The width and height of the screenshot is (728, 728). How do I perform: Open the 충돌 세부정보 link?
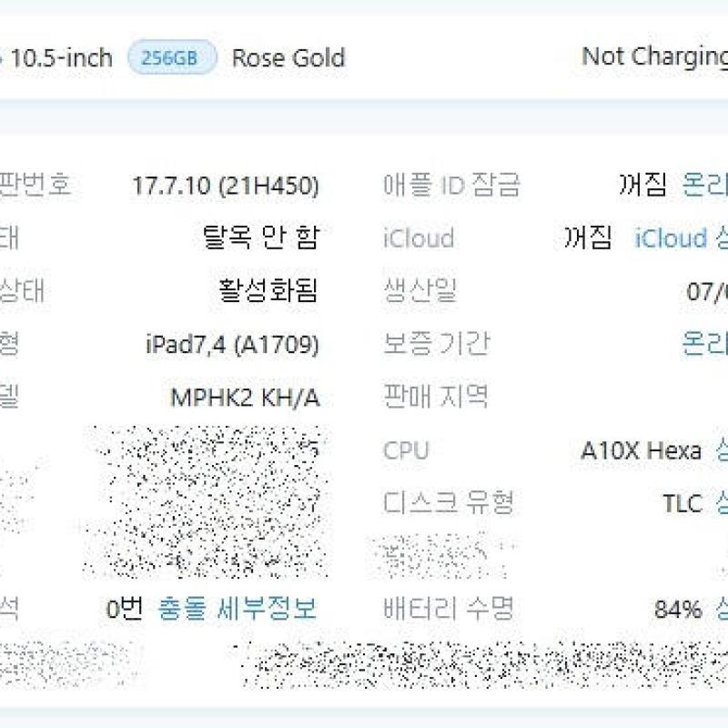(238, 609)
